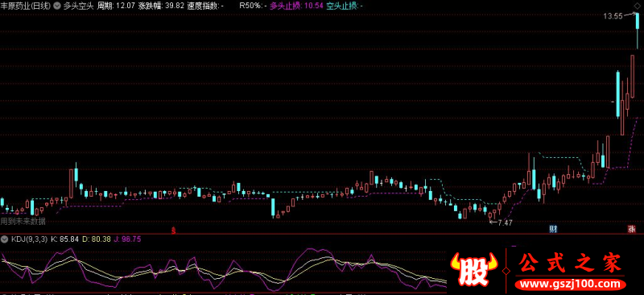Open the blue 财 info marker
644x295 pixels.
553,229
